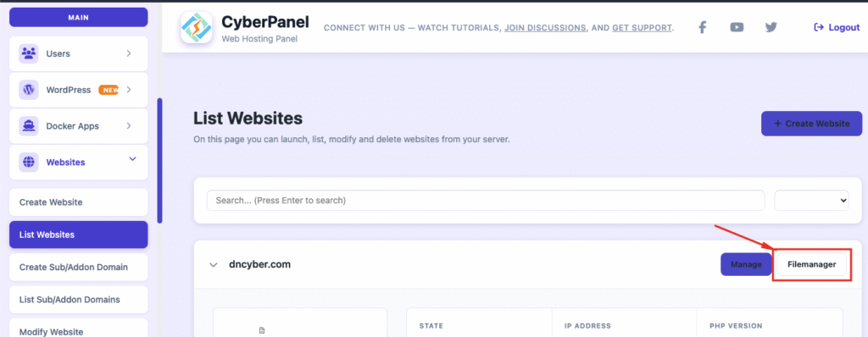868x337 pixels.
Task: Click the Websites globe icon
Action: (28, 162)
